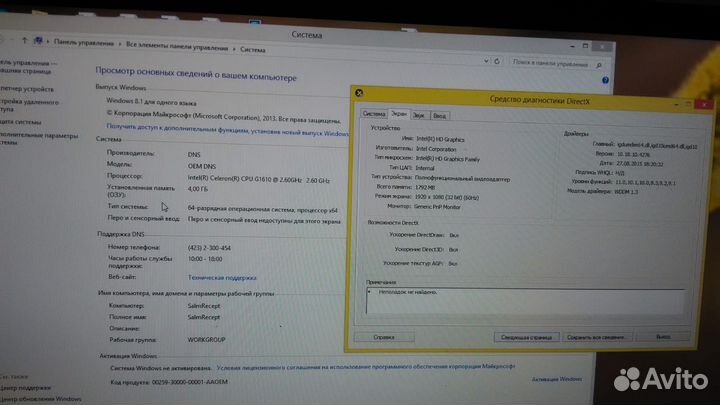Click the "Активация Windows" link
Screen dimensions: 720x405
click(557, 379)
